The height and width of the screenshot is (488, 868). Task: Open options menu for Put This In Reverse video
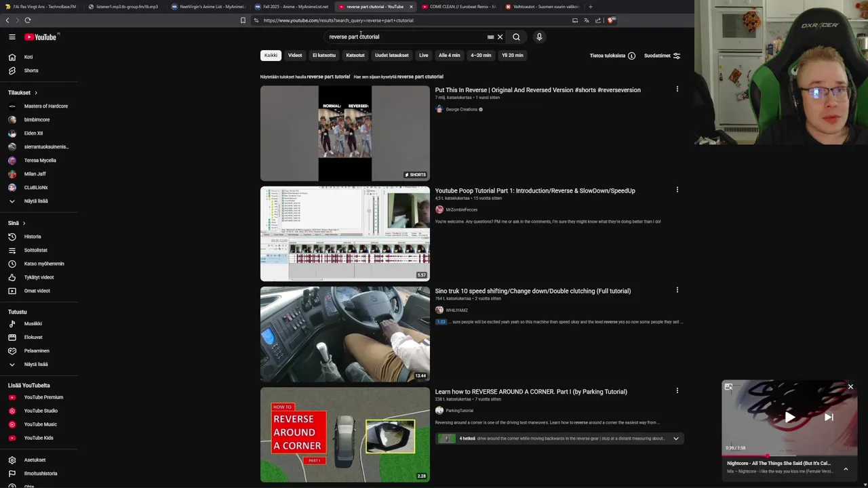click(x=677, y=89)
